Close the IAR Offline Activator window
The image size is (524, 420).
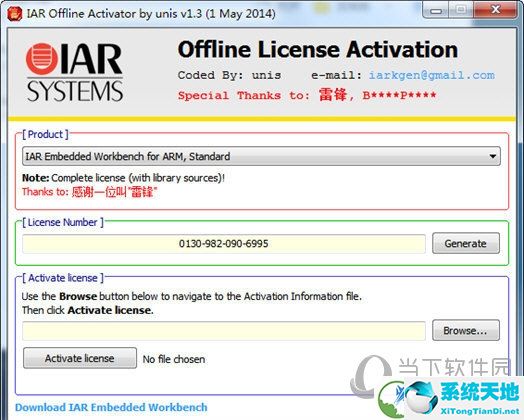496,10
